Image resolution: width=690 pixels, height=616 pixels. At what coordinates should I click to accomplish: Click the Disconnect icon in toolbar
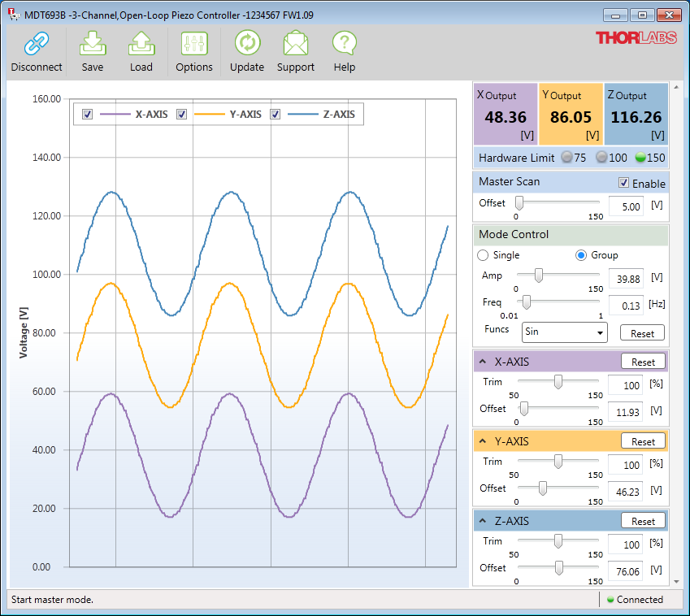point(37,44)
